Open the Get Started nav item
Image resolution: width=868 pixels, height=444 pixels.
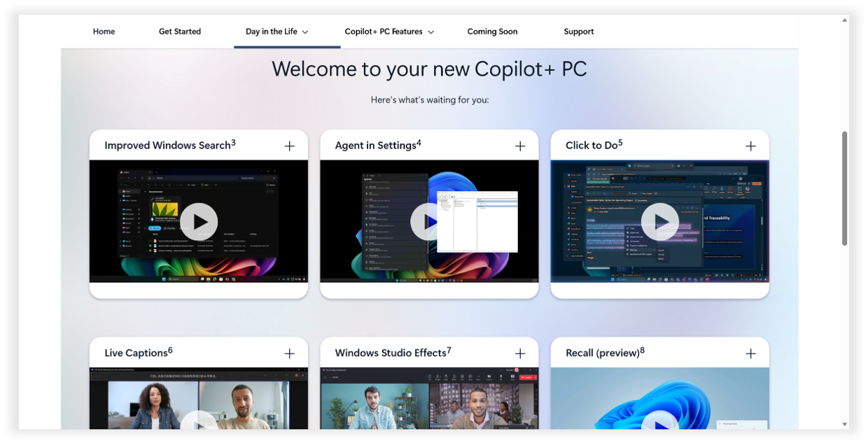point(180,32)
